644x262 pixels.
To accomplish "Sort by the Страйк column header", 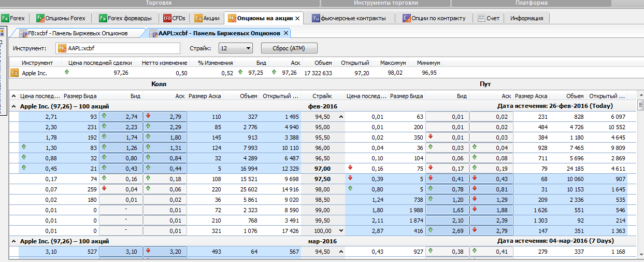I will click(322, 96).
